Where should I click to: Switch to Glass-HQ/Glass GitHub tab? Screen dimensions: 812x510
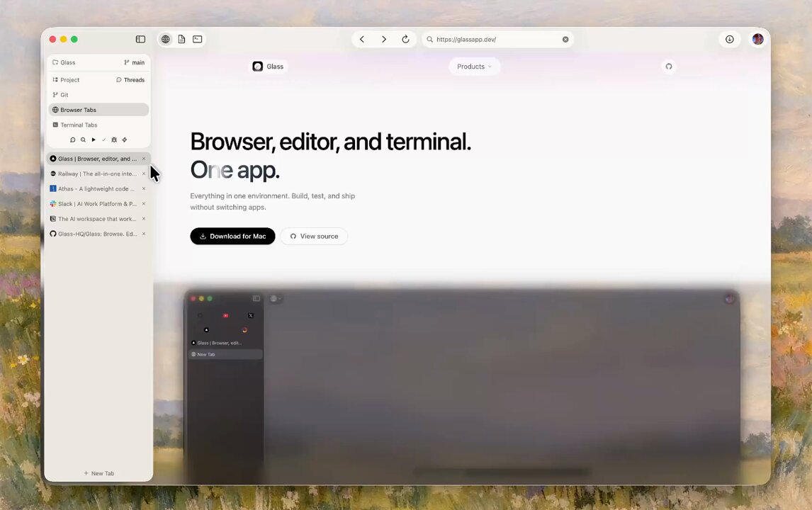point(98,234)
